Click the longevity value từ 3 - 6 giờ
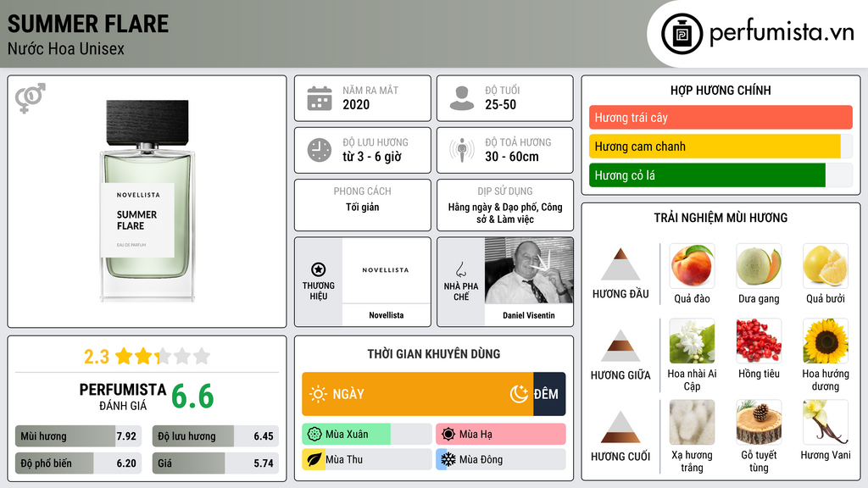The height and width of the screenshot is (488, 868). coord(371,157)
